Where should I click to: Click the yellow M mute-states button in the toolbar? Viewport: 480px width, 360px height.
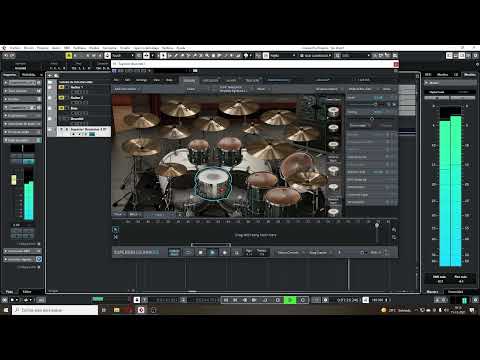69,56
